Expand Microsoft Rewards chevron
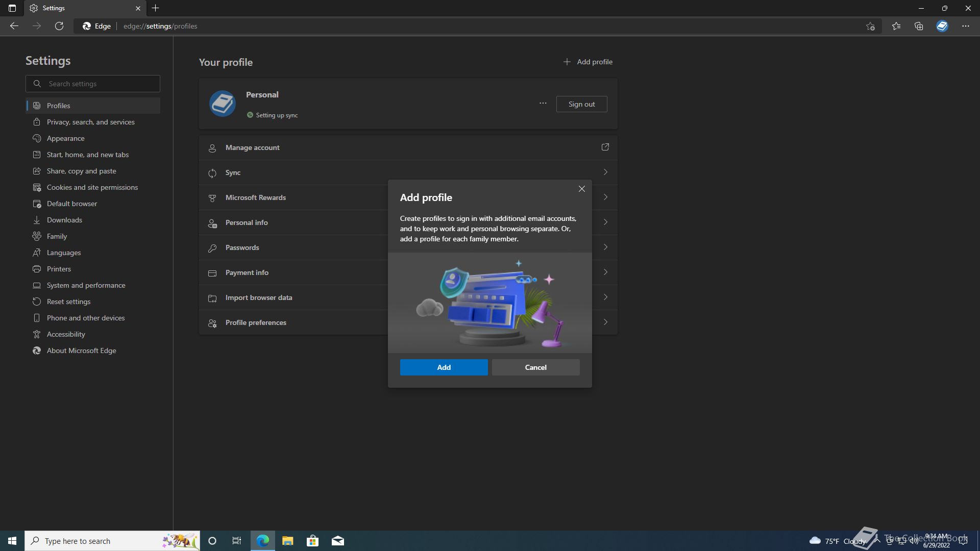This screenshot has height=551, width=980. (605, 197)
